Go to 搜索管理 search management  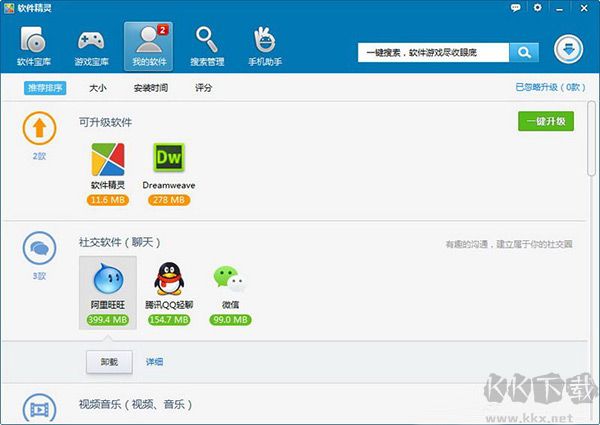pyautogui.click(x=207, y=45)
